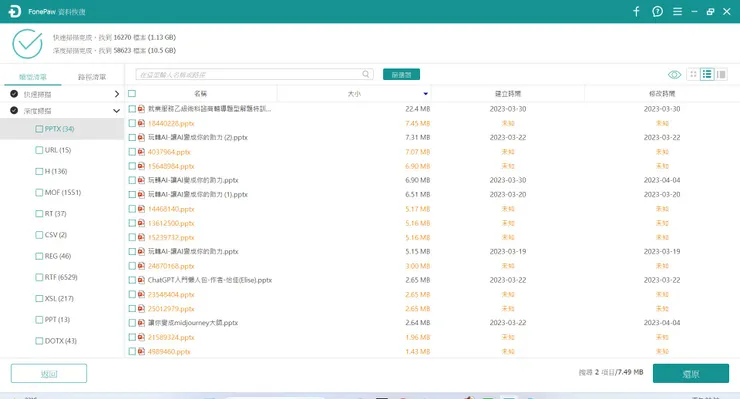The image size is (740, 399).
Task: Check the CSV (2) category box
Action: [x=39, y=235]
